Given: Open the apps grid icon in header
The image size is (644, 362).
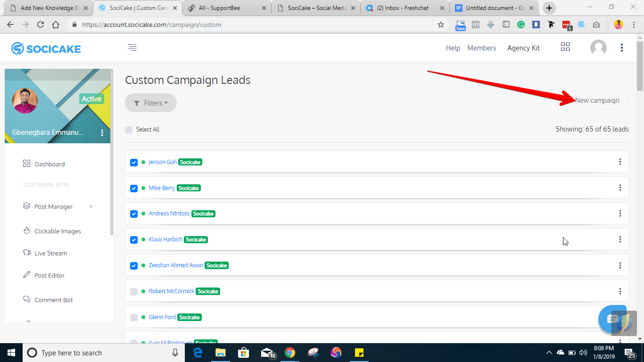Looking at the screenshot, I should 565,47.
